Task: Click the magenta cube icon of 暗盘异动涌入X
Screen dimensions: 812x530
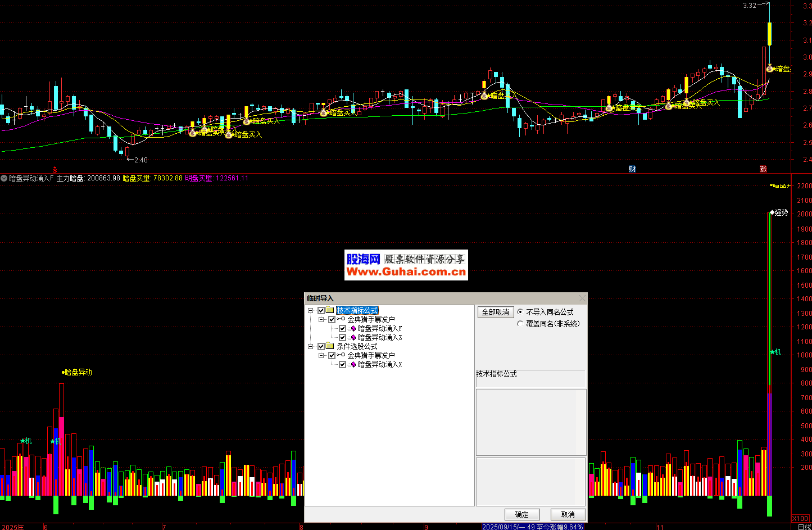Action: (353, 364)
